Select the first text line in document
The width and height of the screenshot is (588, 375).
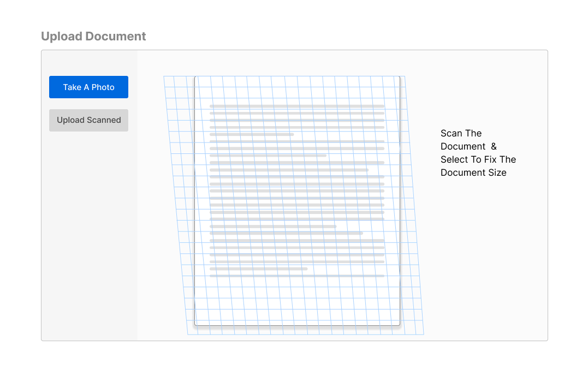[x=296, y=106]
